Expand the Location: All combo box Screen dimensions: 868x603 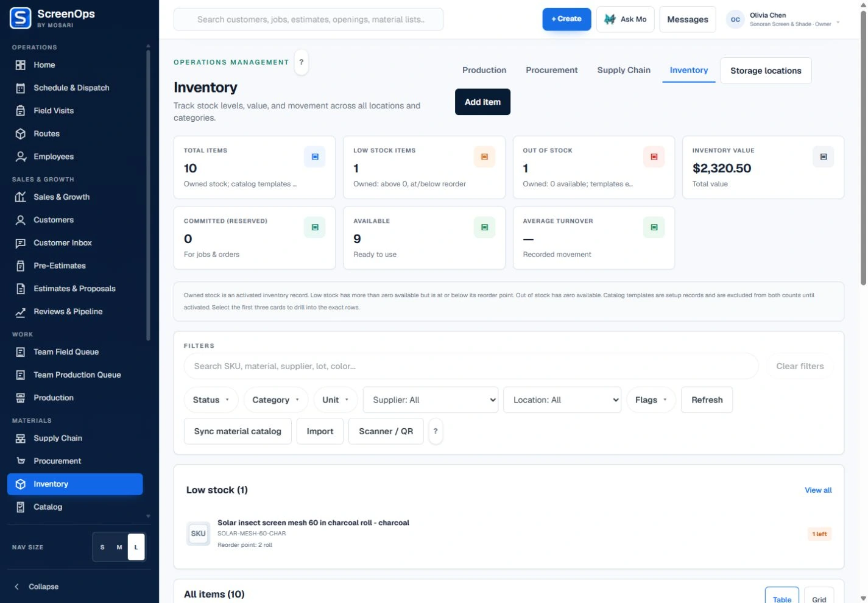[x=562, y=400]
